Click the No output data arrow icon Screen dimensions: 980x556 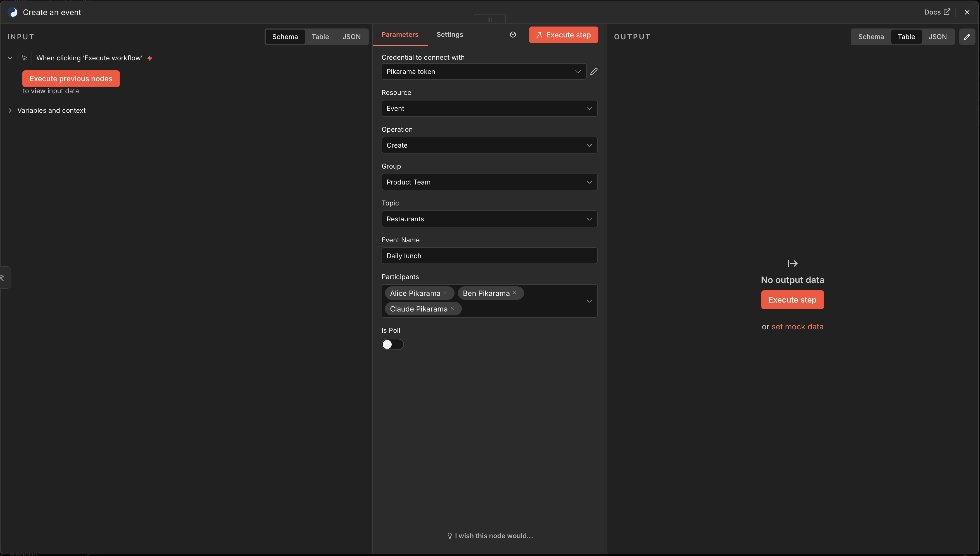792,263
